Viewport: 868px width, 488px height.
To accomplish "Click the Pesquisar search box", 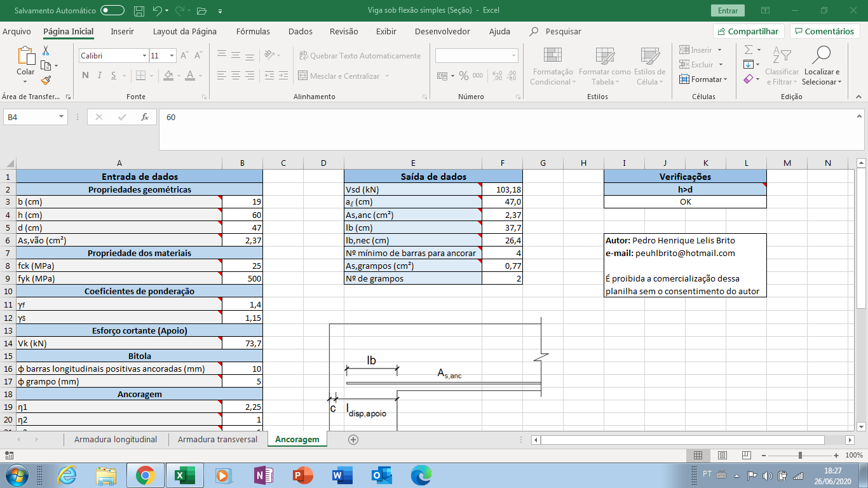I will point(562,31).
